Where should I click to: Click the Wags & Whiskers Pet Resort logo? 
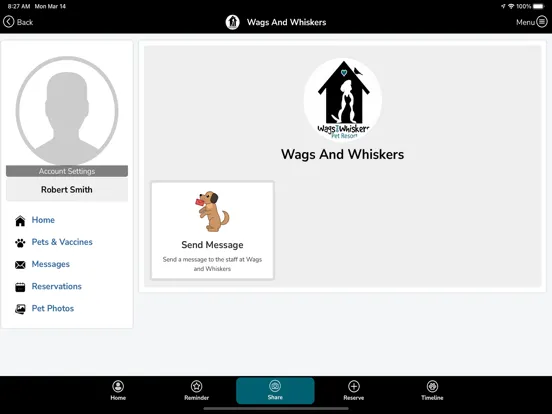point(343,100)
